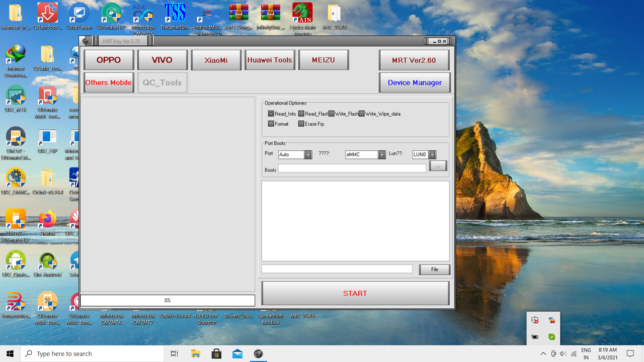The image size is (644, 362).
Task: Enable the Write_Flash checkbox
Action: coord(332,114)
